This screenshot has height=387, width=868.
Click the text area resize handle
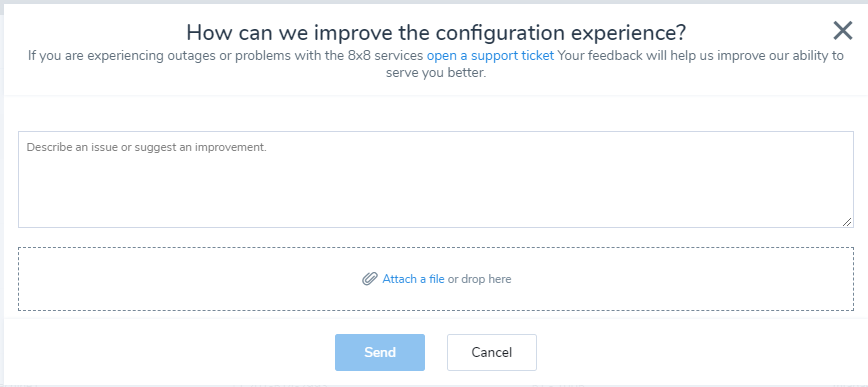tap(847, 221)
